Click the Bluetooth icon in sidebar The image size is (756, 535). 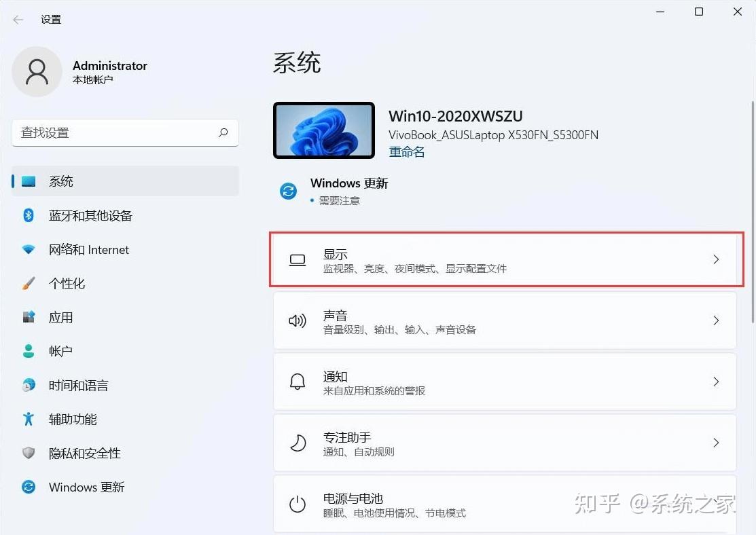tap(29, 215)
